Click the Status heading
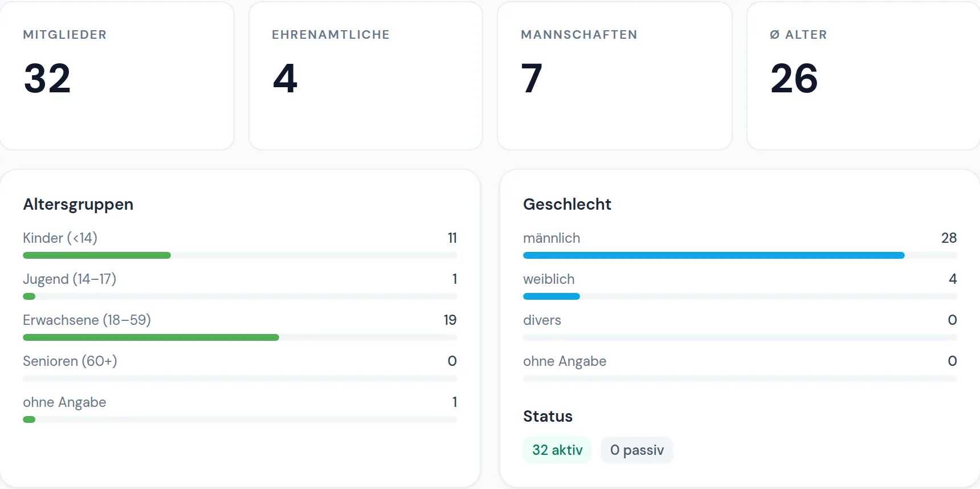980x489 pixels. (x=548, y=416)
